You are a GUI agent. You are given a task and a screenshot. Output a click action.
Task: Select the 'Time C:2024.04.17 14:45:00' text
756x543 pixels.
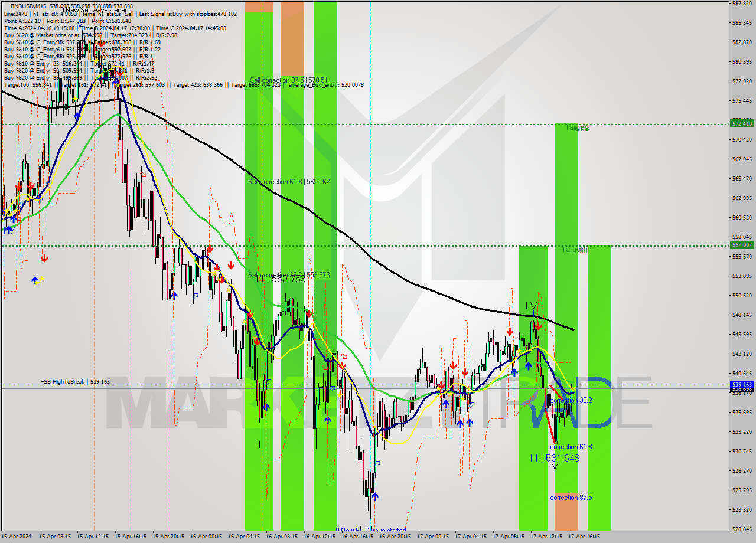pos(190,28)
